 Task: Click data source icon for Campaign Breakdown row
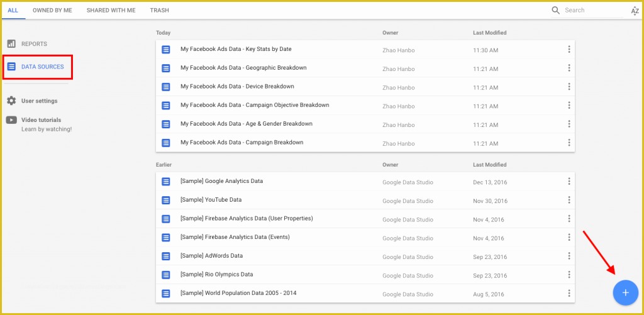coord(166,143)
